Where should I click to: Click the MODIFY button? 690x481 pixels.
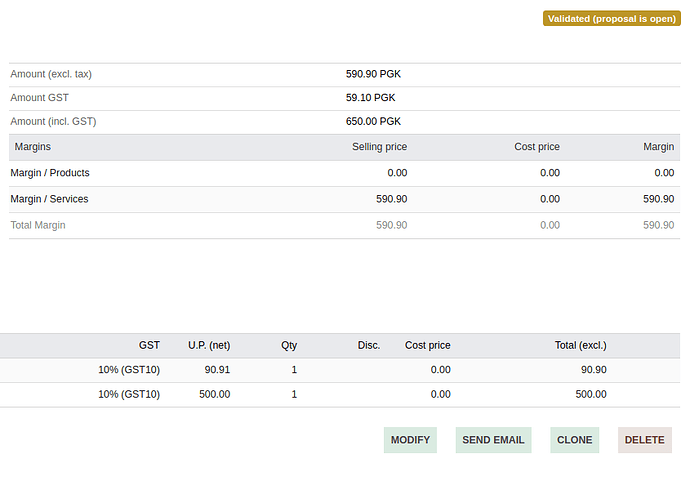410,440
